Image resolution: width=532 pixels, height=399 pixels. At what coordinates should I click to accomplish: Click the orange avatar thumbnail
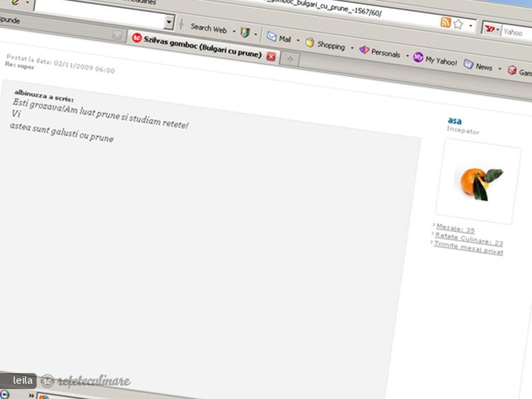[x=478, y=181]
